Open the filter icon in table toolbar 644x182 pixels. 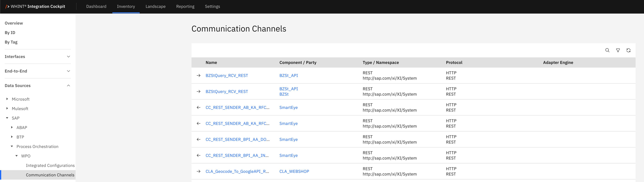pyautogui.click(x=618, y=50)
